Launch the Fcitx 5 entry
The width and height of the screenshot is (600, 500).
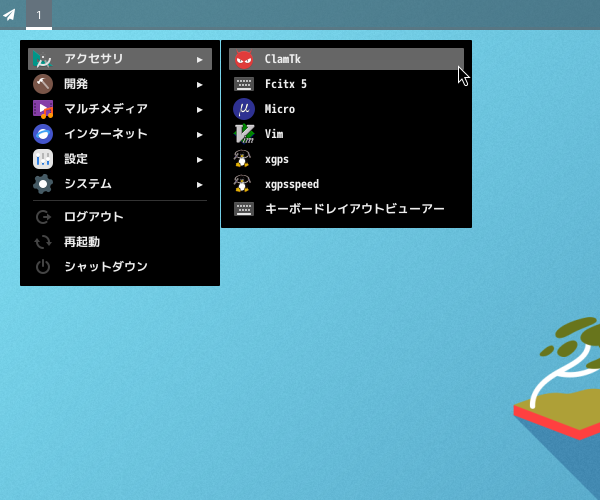pyautogui.click(x=346, y=84)
